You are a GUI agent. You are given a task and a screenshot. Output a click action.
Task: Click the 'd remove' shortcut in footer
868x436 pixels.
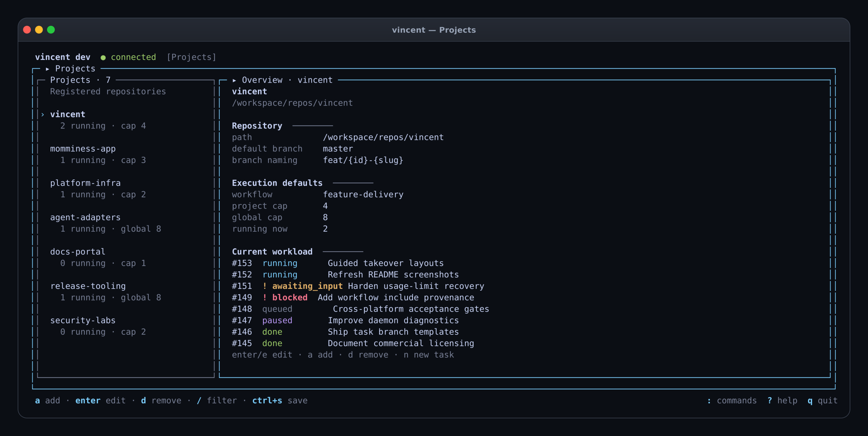[x=161, y=401]
